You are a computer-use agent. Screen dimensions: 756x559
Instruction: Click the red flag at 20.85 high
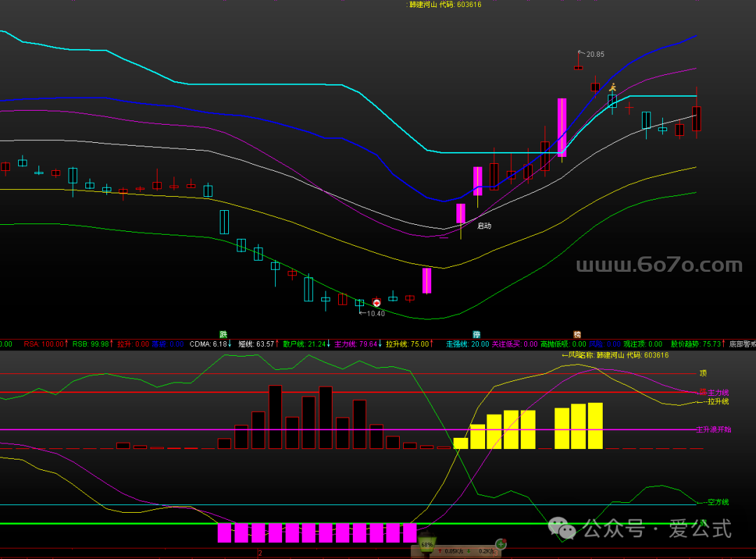pos(580,53)
